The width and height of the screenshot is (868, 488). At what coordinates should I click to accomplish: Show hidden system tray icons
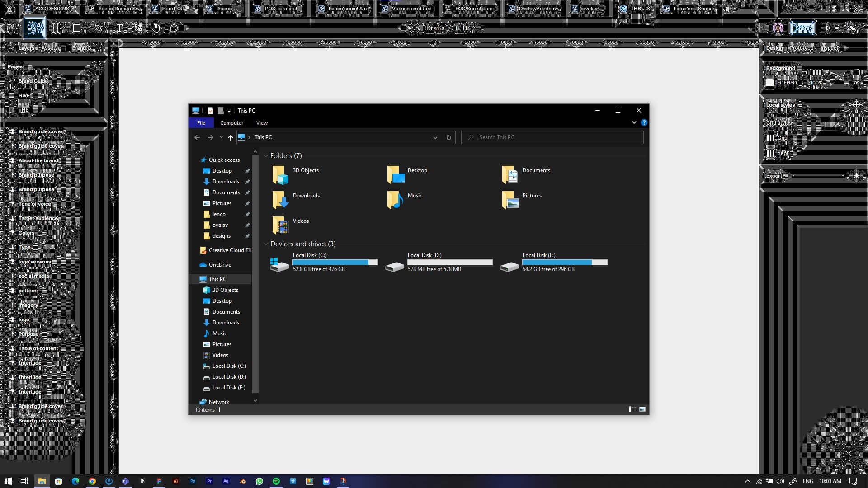(x=747, y=481)
